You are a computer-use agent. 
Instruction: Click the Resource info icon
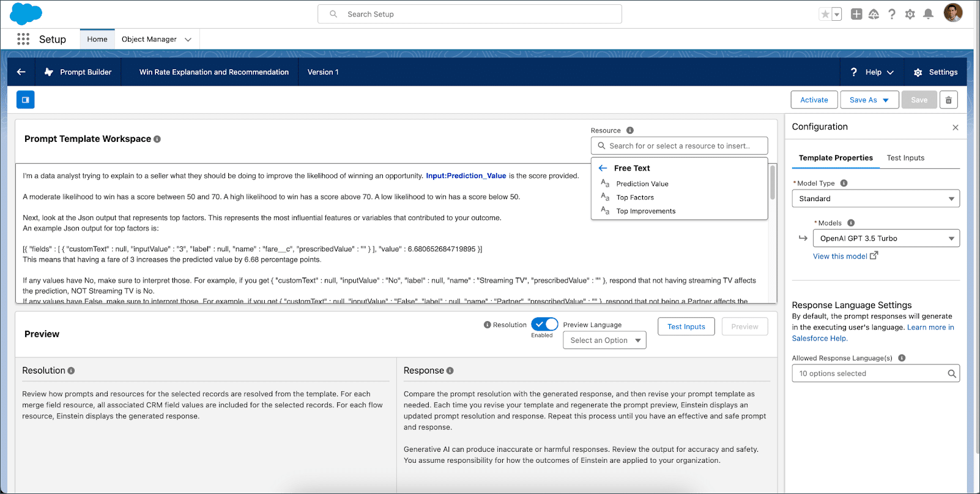coord(630,130)
